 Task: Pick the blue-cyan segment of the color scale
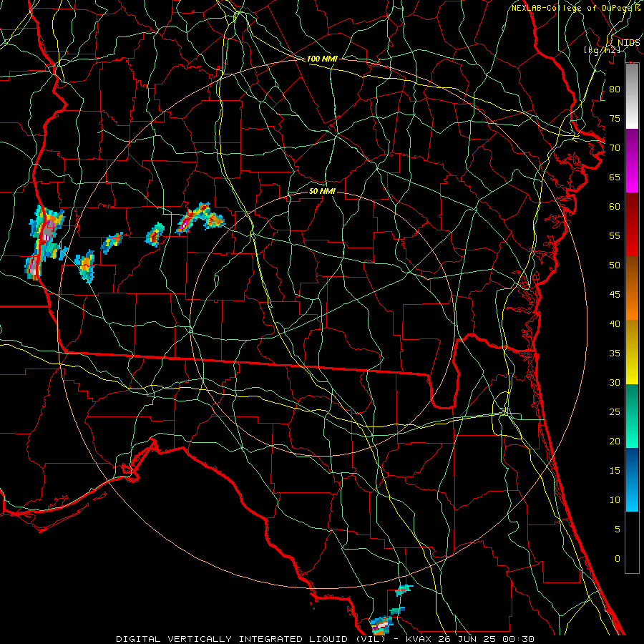coord(632,479)
